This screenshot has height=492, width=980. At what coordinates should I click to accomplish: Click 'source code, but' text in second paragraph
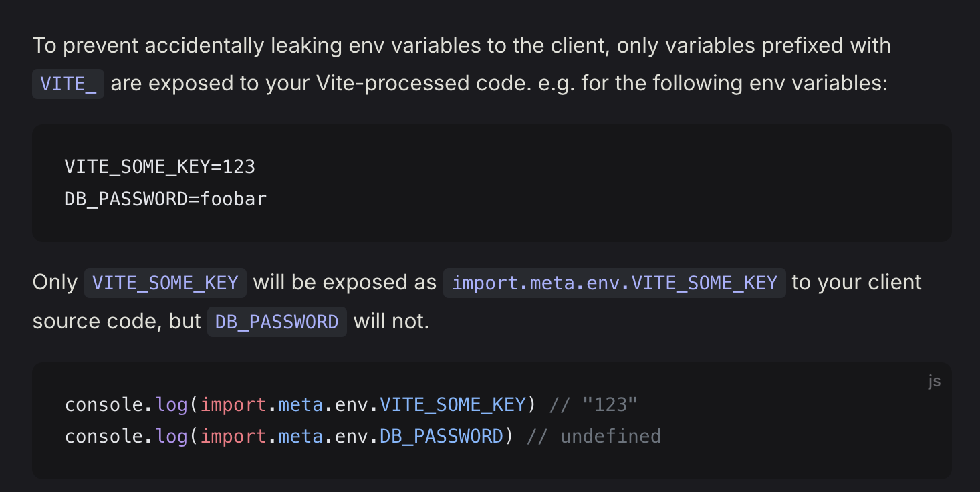point(116,322)
